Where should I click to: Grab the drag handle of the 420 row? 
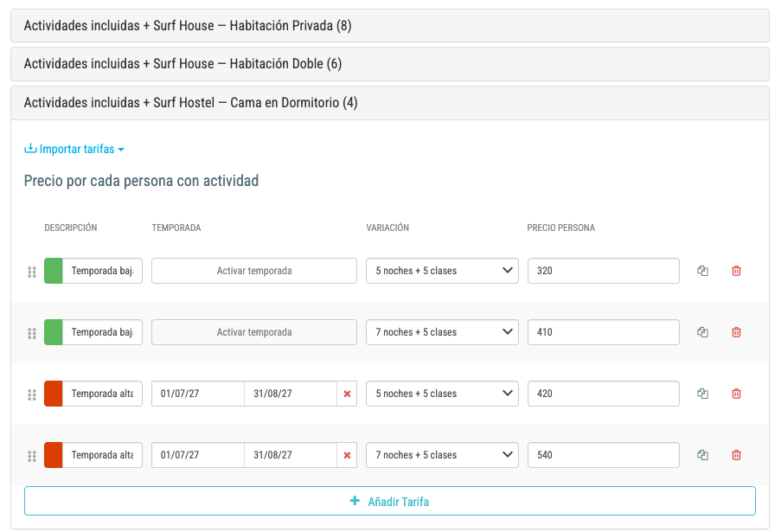tap(32, 394)
